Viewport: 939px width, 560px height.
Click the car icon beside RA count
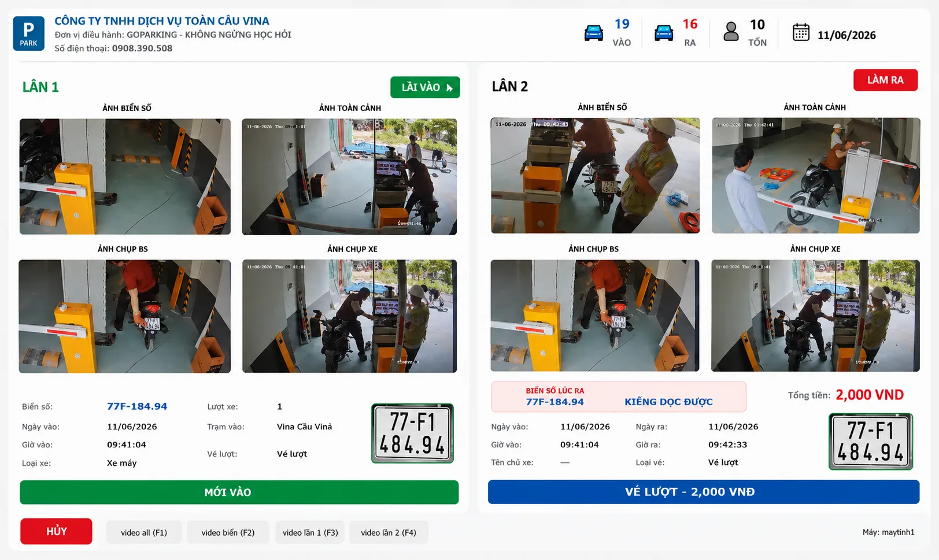(663, 33)
